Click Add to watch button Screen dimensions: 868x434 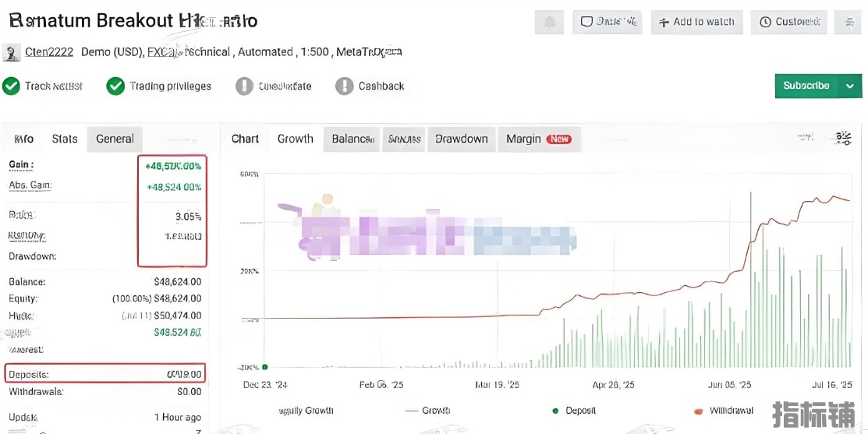(696, 23)
